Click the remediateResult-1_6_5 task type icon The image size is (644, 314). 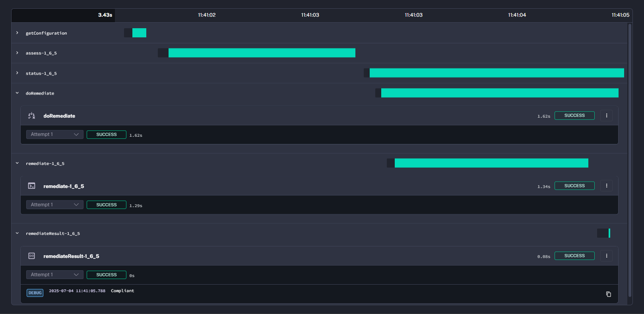point(31,256)
